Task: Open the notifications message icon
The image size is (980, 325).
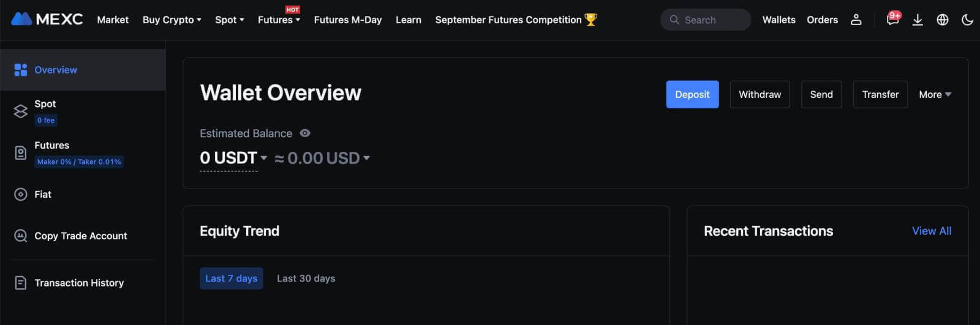Action: tap(892, 20)
